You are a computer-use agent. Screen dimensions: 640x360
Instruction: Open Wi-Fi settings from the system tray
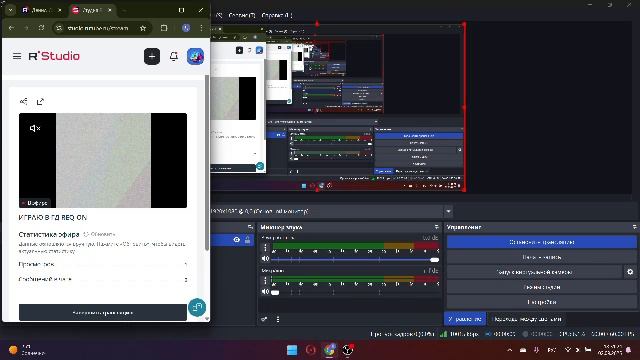tap(568, 350)
